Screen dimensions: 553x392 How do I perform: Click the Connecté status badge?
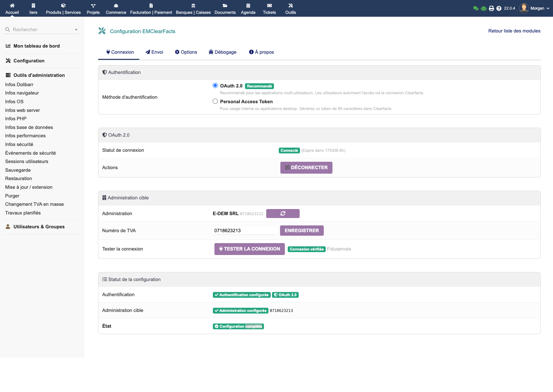pos(289,150)
